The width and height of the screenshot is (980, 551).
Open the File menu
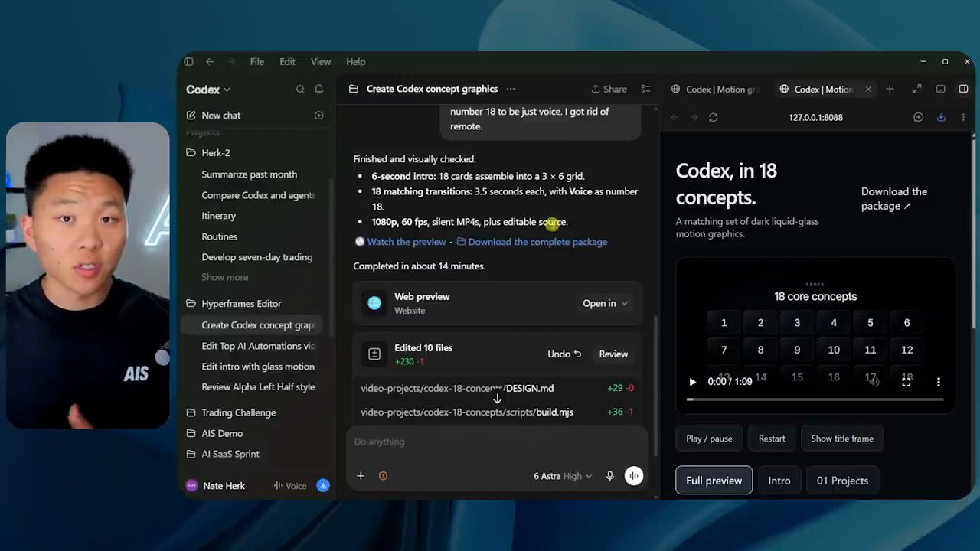tap(257, 62)
